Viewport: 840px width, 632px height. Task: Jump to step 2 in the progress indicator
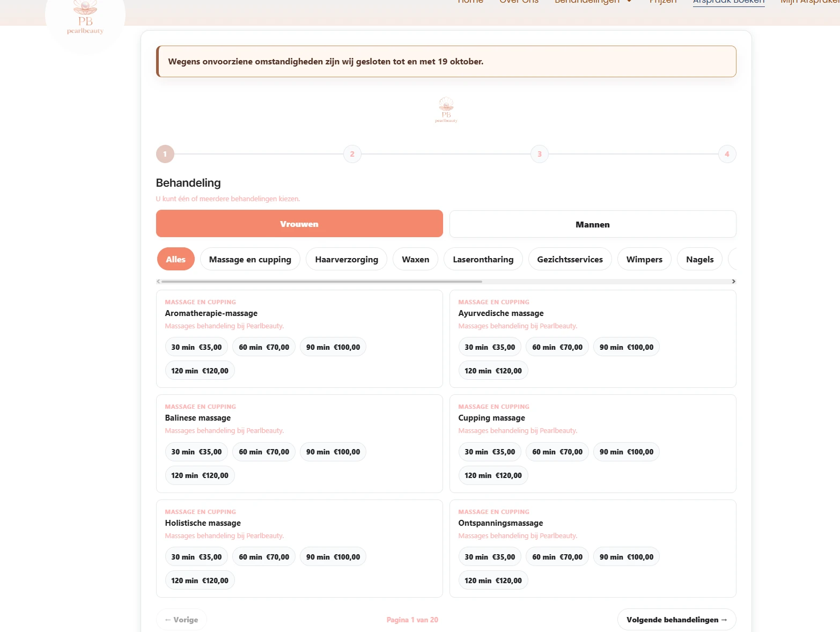tap(352, 154)
